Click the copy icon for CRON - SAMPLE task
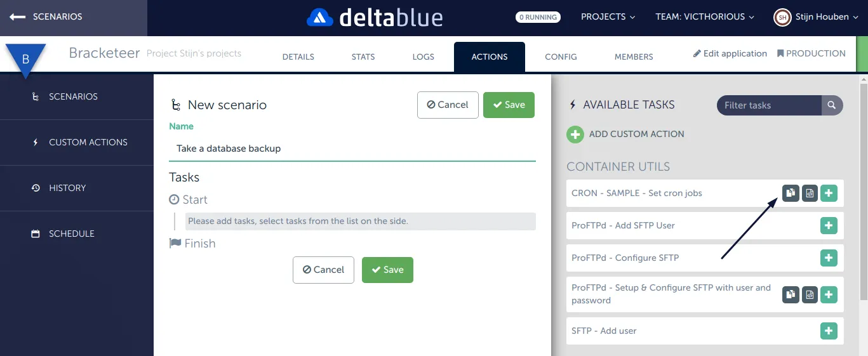Screen dimensions: 868x356 790,193
